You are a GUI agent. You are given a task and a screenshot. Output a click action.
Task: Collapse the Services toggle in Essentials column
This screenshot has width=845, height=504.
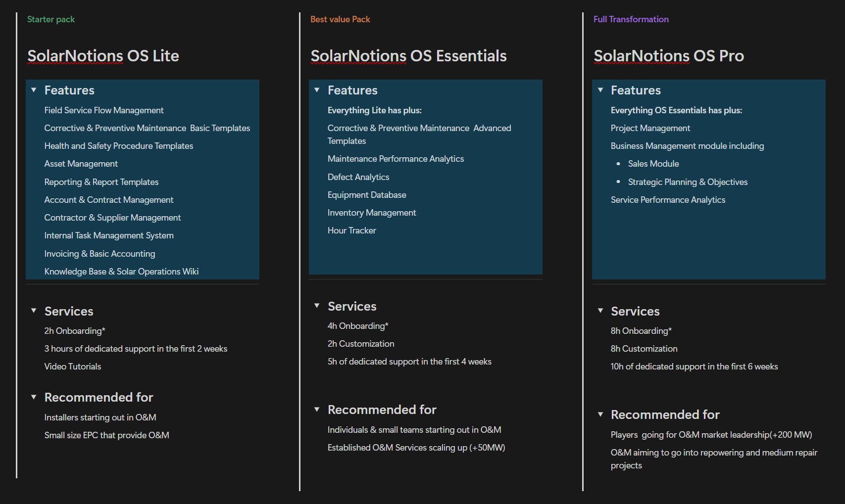coord(317,306)
